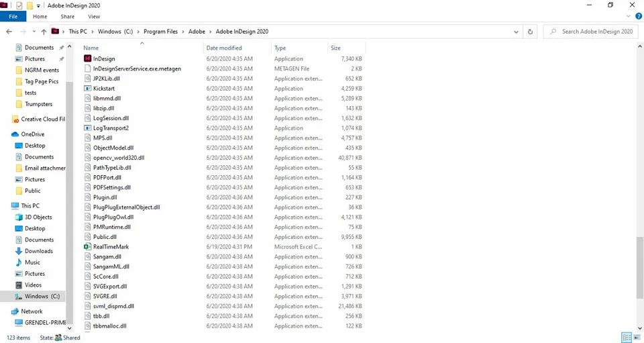Image resolution: width=644 pixels, height=343 pixels.
Task: Select the svml_dispmd.dll file
Action: click(x=113, y=306)
